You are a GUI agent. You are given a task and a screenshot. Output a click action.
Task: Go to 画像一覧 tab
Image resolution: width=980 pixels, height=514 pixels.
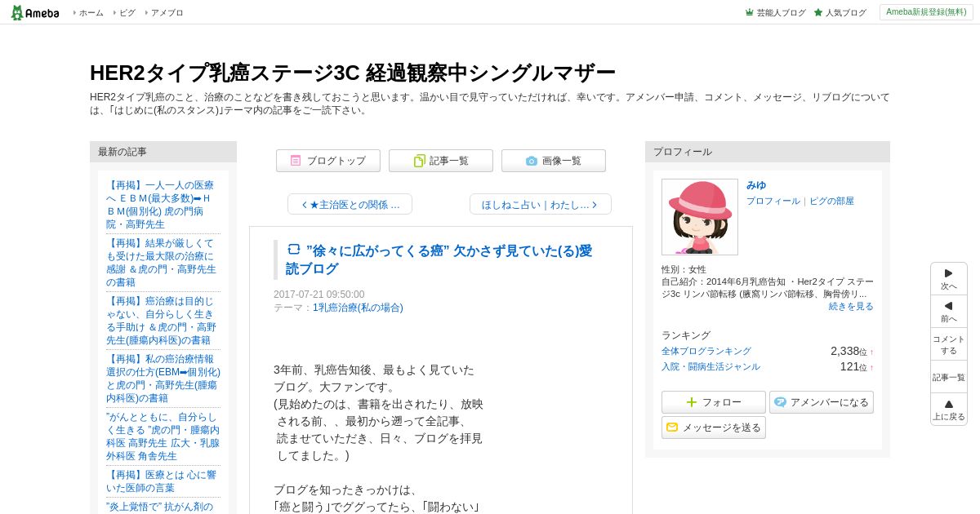(x=554, y=161)
